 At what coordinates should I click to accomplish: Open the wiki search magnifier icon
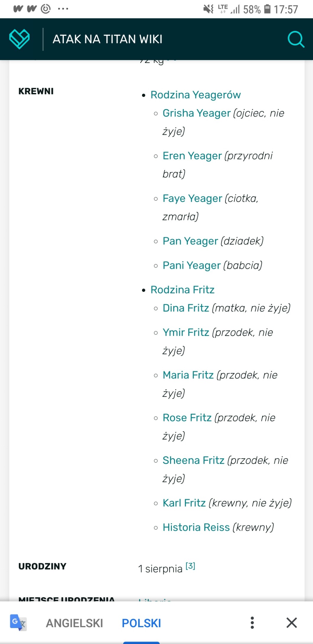296,39
